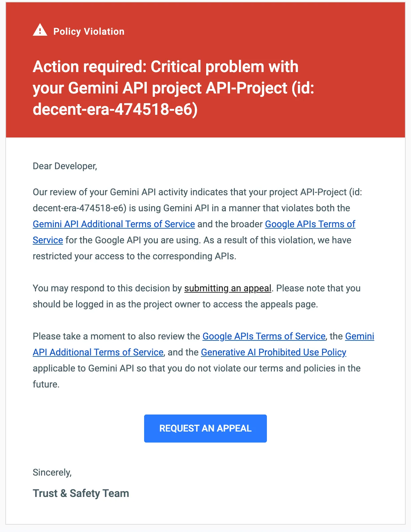411x532 pixels.
Task: Open last-paragraph "API Additional Terms of Service" link
Action: pos(98,352)
